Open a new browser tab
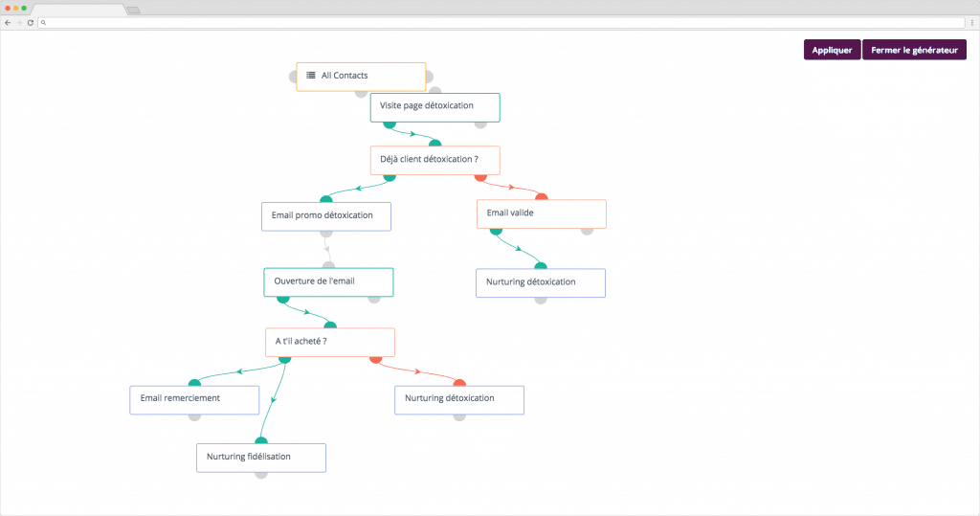This screenshot has width=980, height=516. 133,10
